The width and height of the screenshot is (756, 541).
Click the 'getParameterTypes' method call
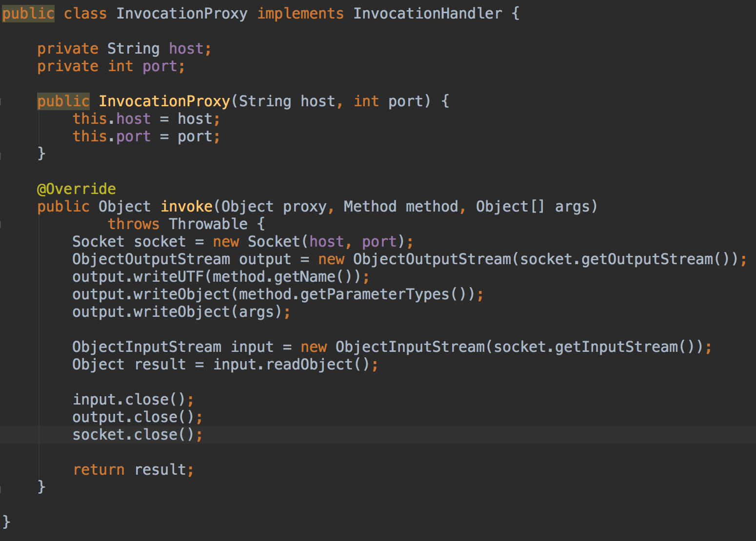tap(375, 294)
